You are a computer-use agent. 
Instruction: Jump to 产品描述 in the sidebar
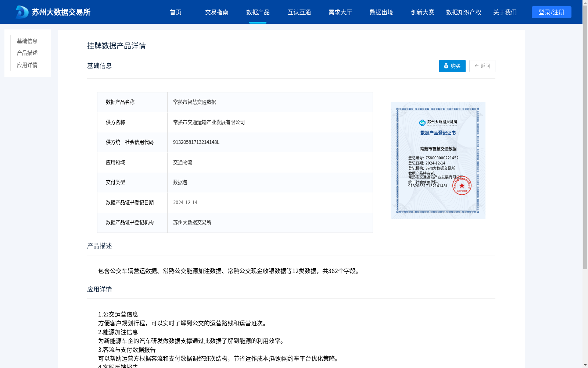point(27,53)
